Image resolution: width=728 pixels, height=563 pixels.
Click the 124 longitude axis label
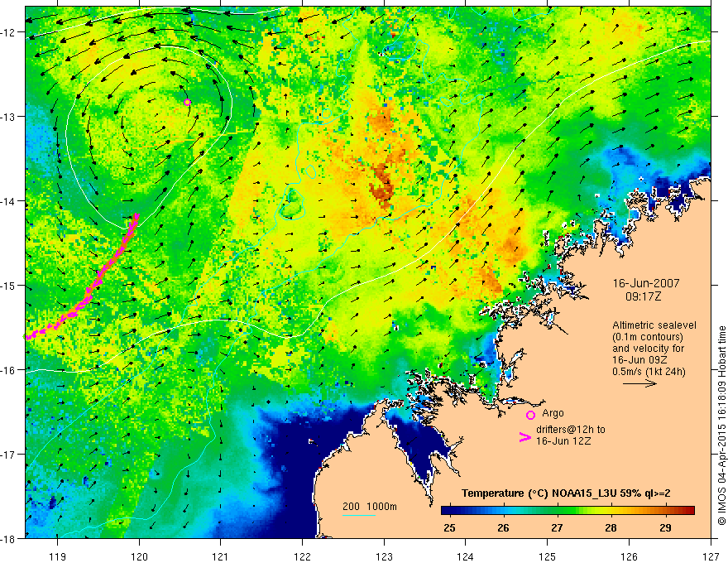466,556
